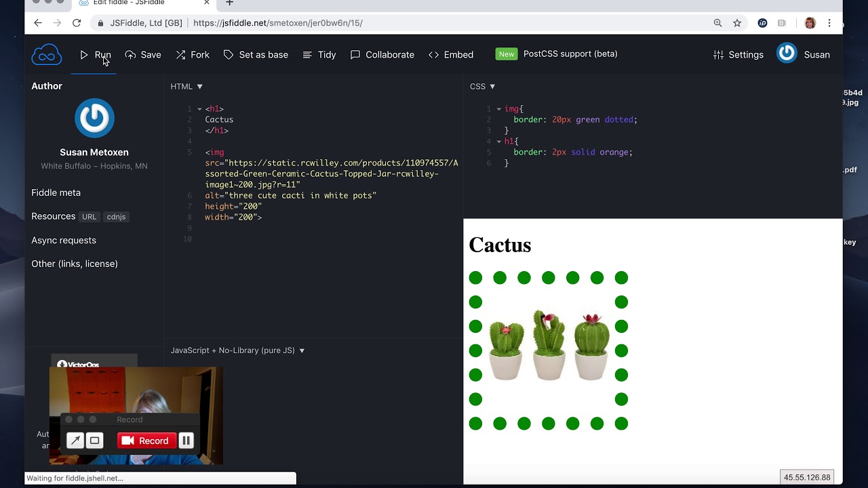Open a new browser tab
Screen dimensions: 868x488
(x=229, y=3)
